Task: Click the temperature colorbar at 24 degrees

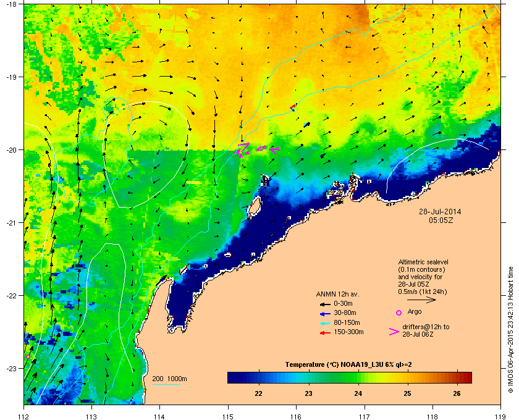Action: pos(358,377)
